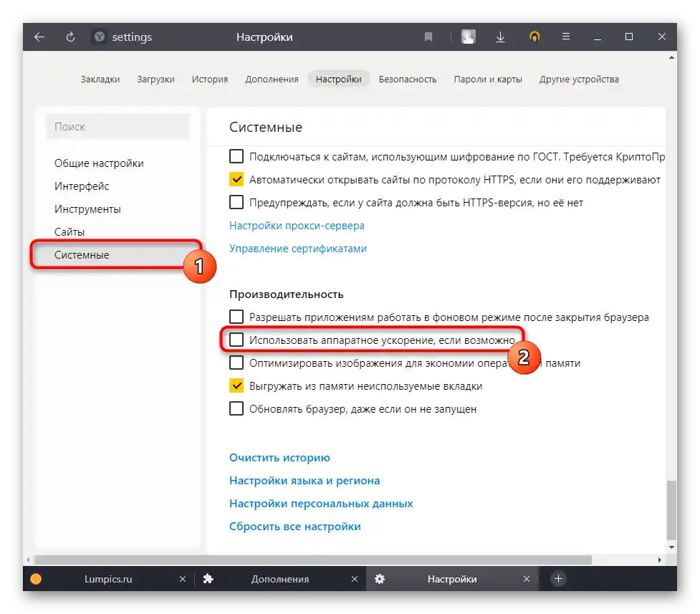Select the Настройки top tab
The height and width of the screenshot is (614, 700).
[338, 79]
